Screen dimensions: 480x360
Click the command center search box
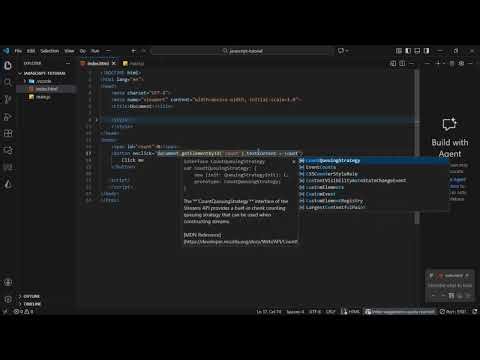point(242,51)
